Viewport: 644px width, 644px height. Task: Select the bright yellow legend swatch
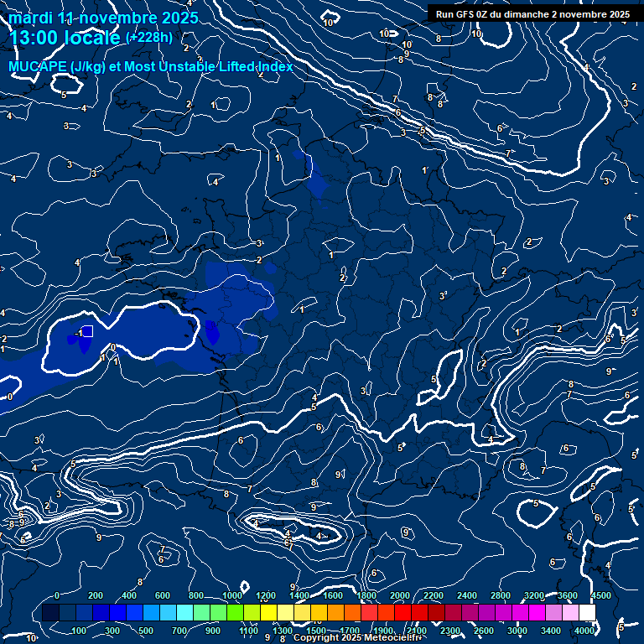coord(268,613)
